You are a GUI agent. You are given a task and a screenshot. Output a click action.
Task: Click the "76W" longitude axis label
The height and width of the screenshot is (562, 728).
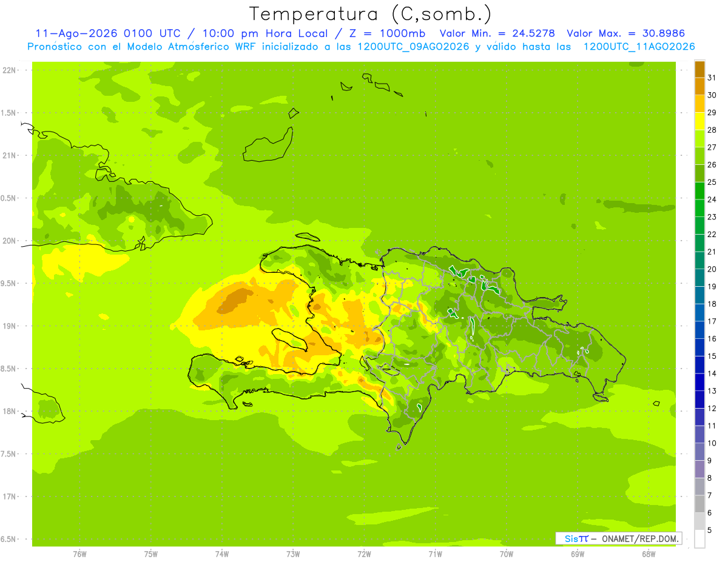tap(79, 554)
